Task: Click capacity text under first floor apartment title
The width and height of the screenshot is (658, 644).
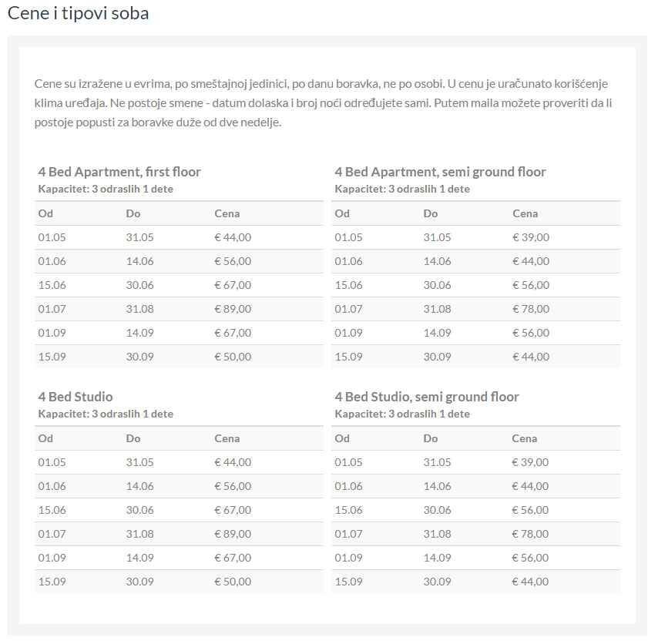Action: point(106,189)
